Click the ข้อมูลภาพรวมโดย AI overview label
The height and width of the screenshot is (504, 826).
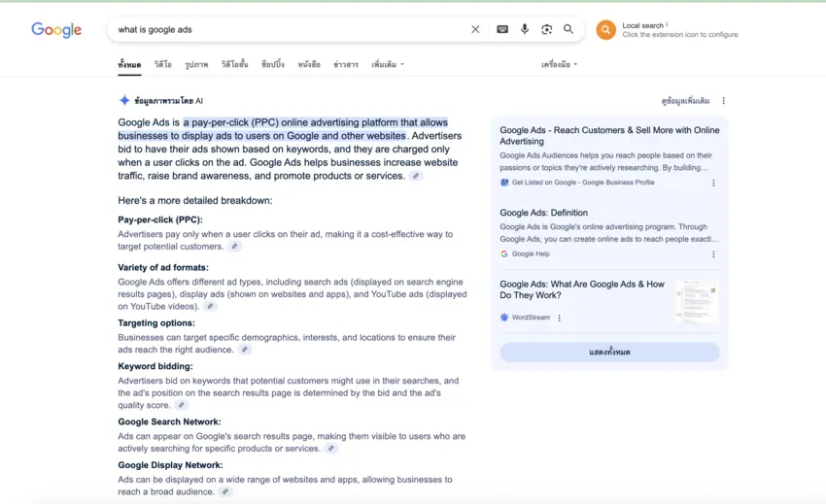pos(168,101)
